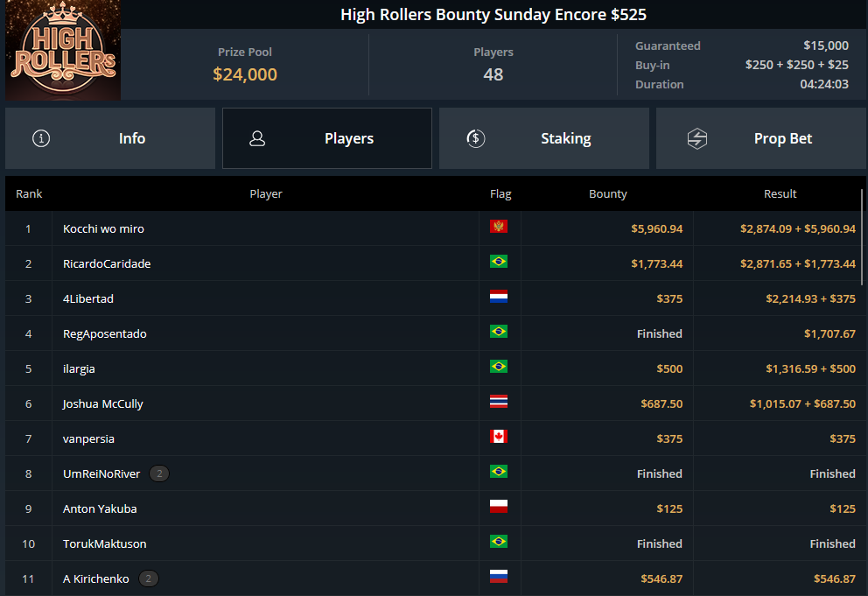868x596 pixels.
Task: Select the Players tab
Action: (x=327, y=138)
